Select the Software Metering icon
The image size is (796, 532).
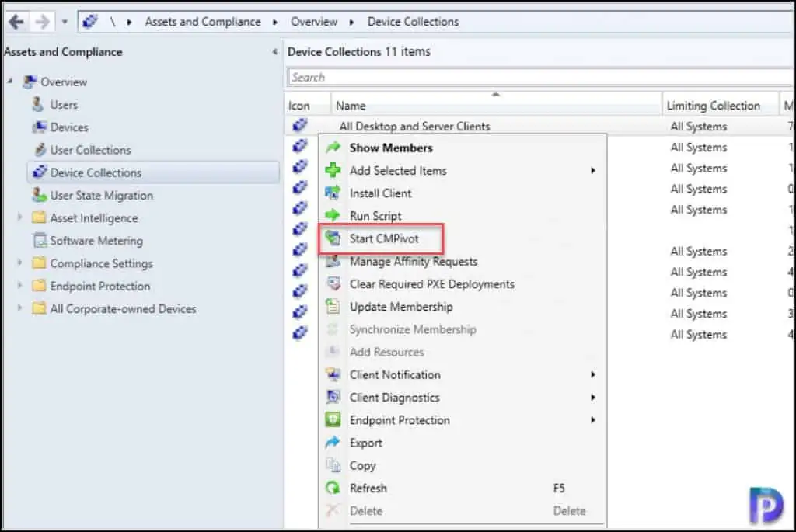pos(40,240)
